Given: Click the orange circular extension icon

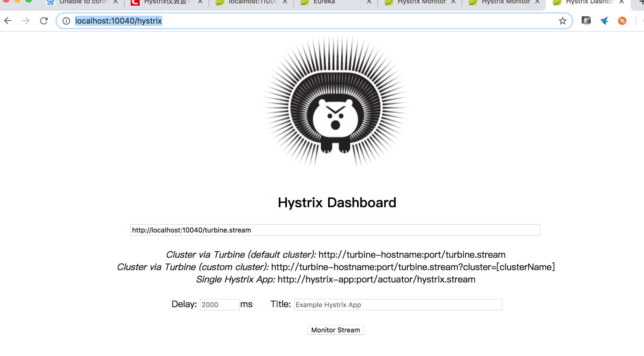Looking at the screenshot, I should [x=622, y=21].
